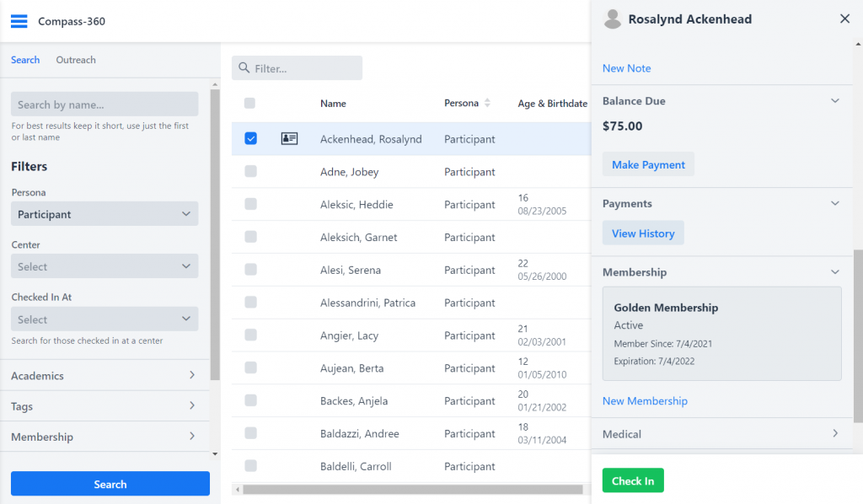The image size is (863, 504).
Task: Click the name Aleksic, Heddie
Action: [x=356, y=205]
